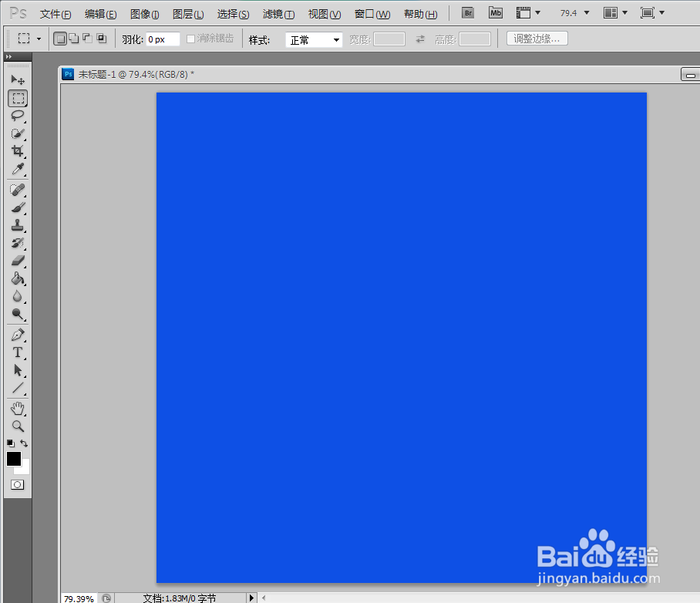700x603 pixels.
Task: Select the History Brush tool
Action: [x=18, y=243]
